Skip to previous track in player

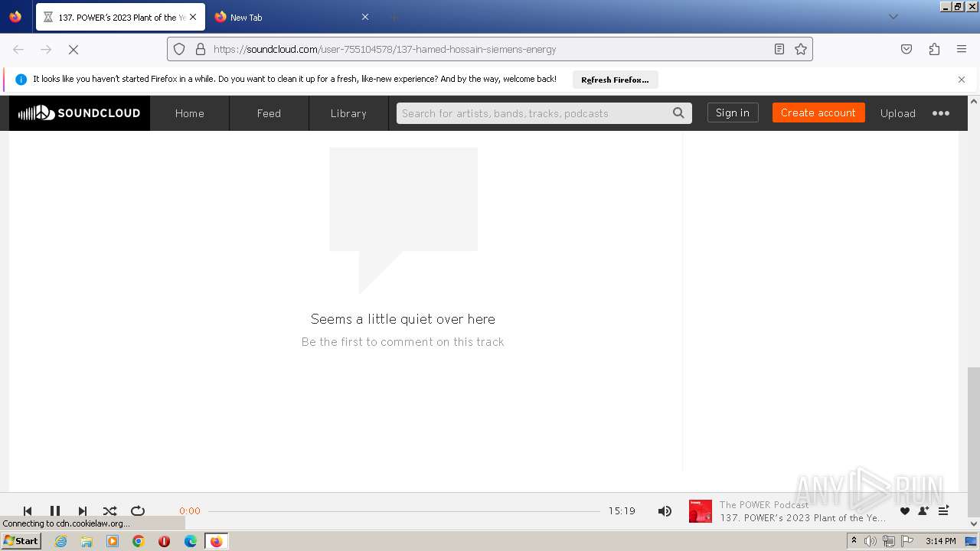click(x=28, y=510)
